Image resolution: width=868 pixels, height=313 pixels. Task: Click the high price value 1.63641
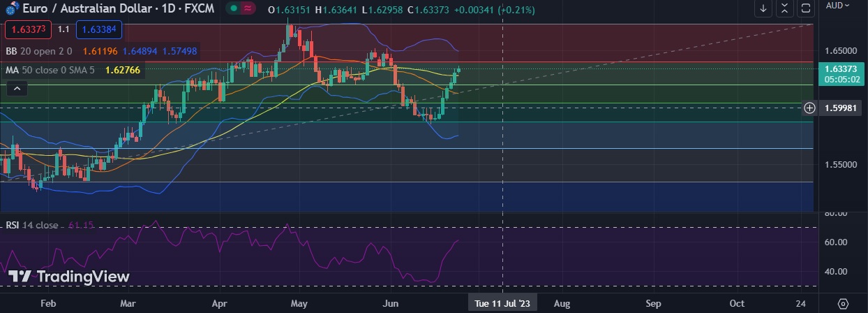click(x=341, y=9)
